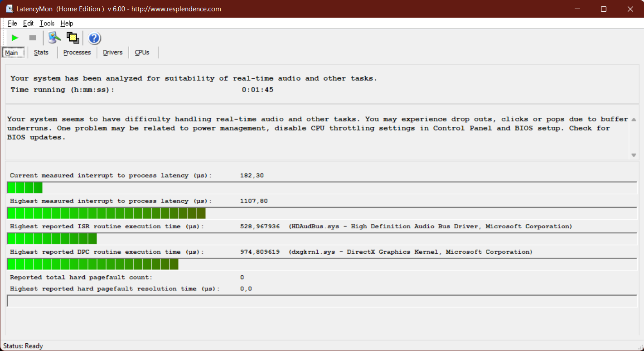Image resolution: width=644 pixels, height=351 pixels.
Task: Open the Help menu
Action: click(x=67, y=24)
